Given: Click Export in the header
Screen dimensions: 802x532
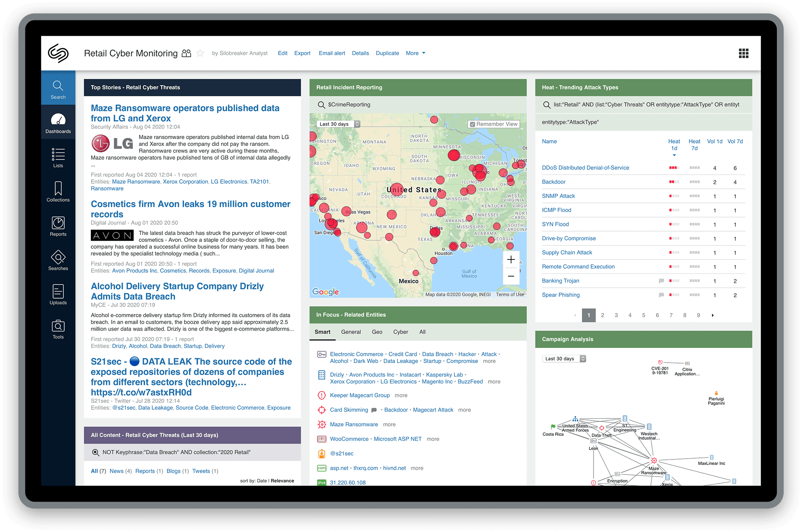Looking at the screenshot, I should coord(302,53).
